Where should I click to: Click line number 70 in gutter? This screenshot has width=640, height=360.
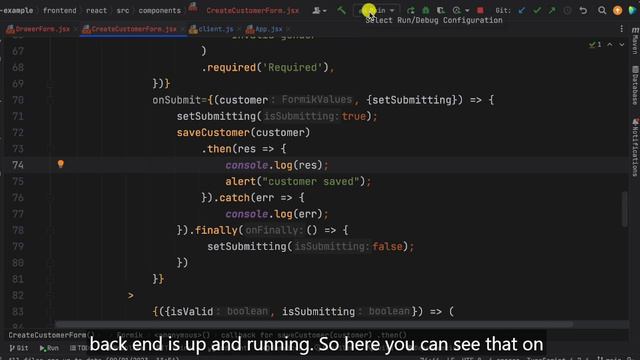(x=18, y=100)
